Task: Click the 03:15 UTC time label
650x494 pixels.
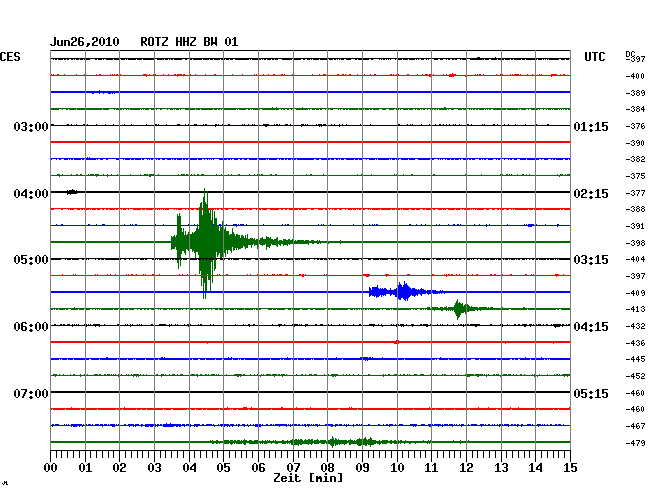Action: (x=591, y=260)
